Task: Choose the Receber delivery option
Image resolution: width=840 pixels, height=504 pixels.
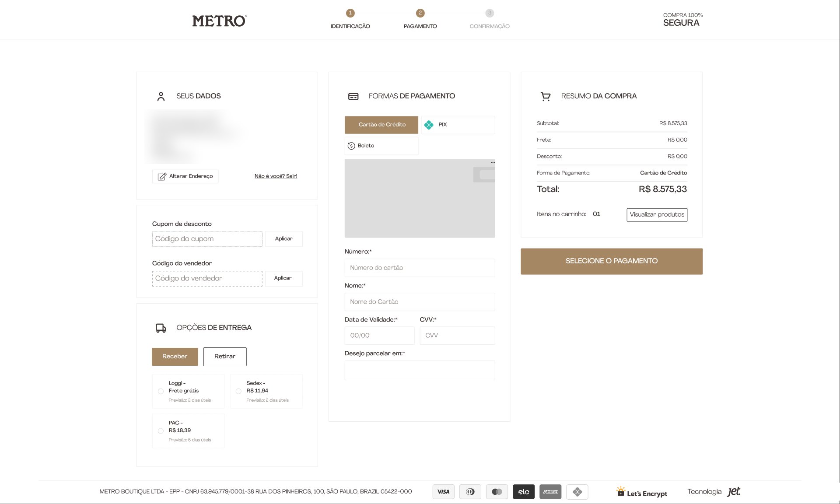Action: click(x=175, y=357)
